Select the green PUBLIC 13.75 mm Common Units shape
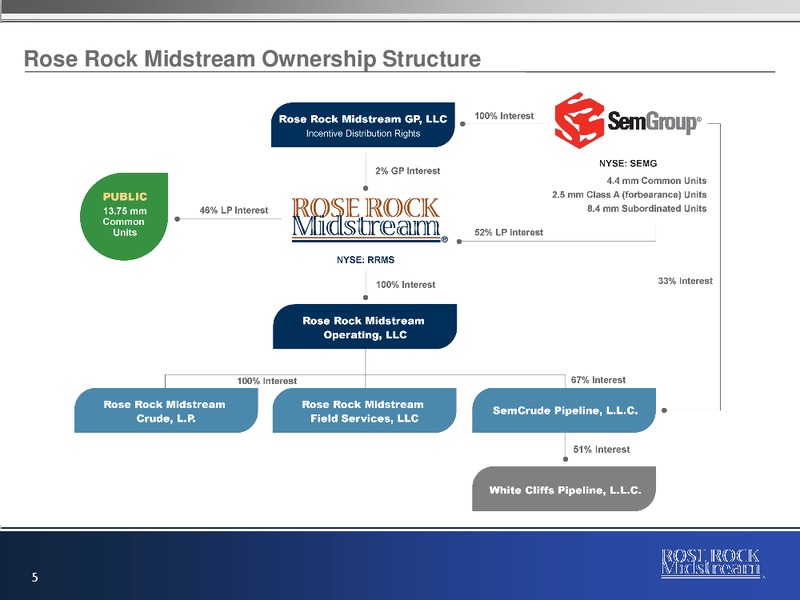This screenshot has width=800, height=600. [x=124, y=216]
